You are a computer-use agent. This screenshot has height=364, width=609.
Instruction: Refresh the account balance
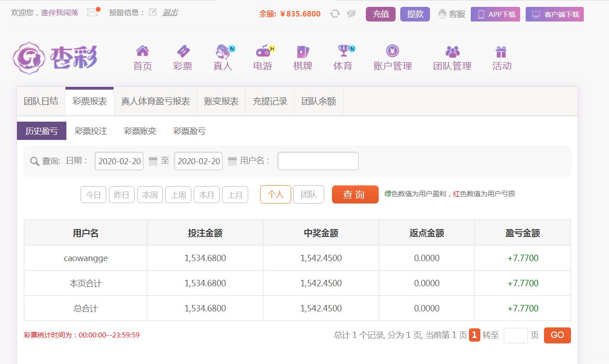click(x=335, y=14)
